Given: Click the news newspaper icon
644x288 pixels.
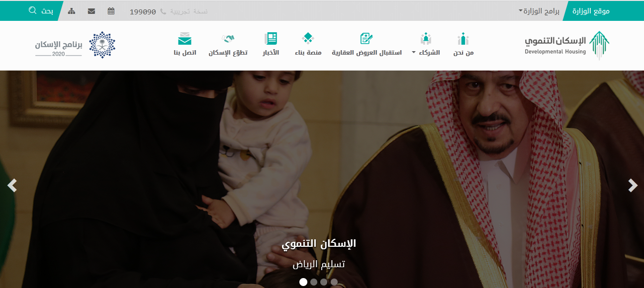Looking at the screenshot, I should pos(271,39).
